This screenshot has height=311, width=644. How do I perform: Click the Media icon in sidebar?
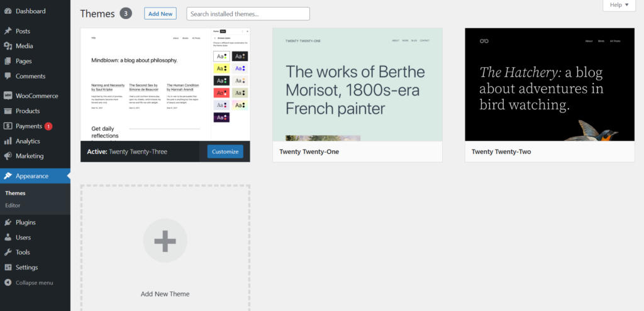[8, 46]
